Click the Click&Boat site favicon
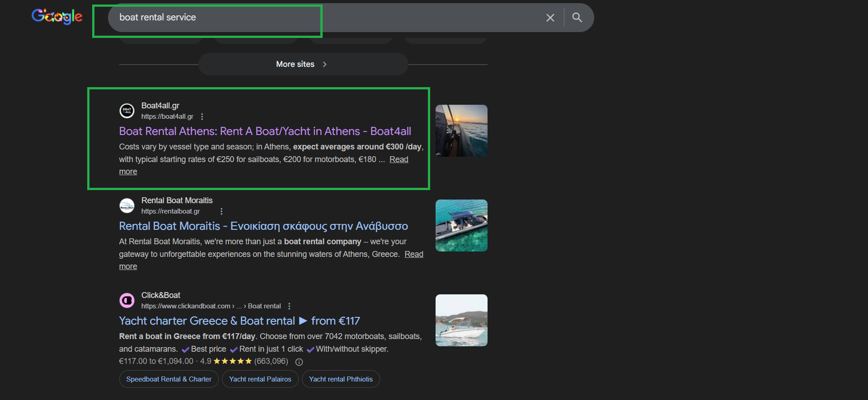The image size is (868, 400). click(127, 300)
